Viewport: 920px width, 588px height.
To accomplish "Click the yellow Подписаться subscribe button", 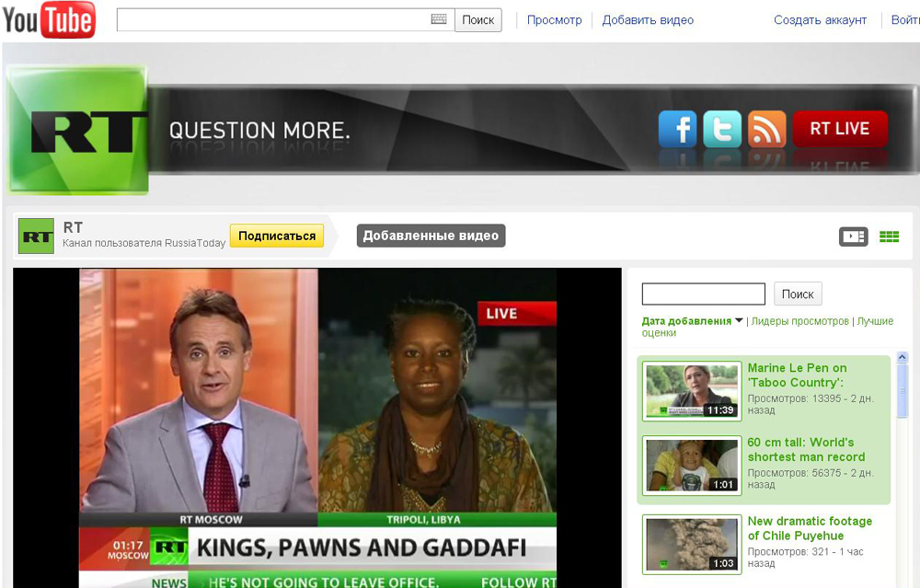I will 277,236.
